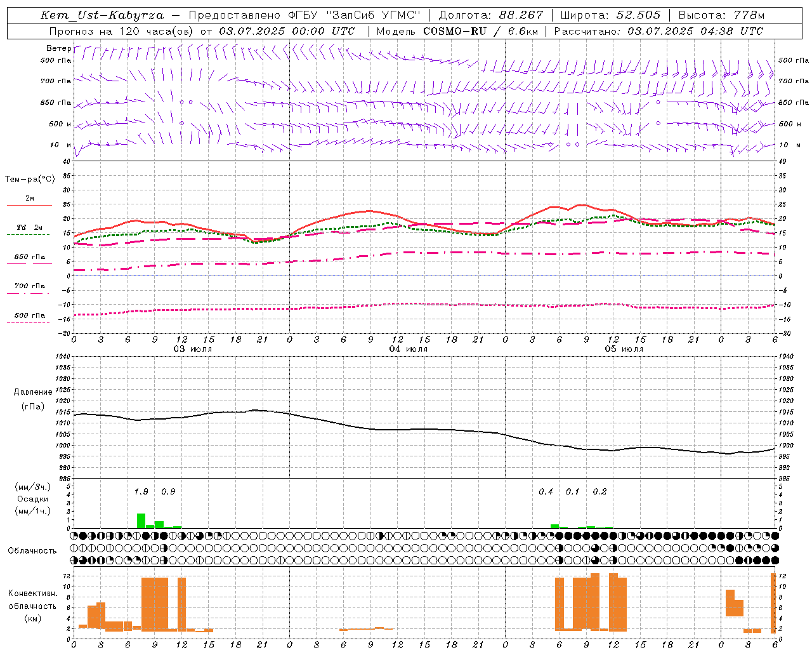The image size is (812, 650).
Task: Click the (мм/1ч.) units label
Action: pyautogui.click(x=33, y=511)
